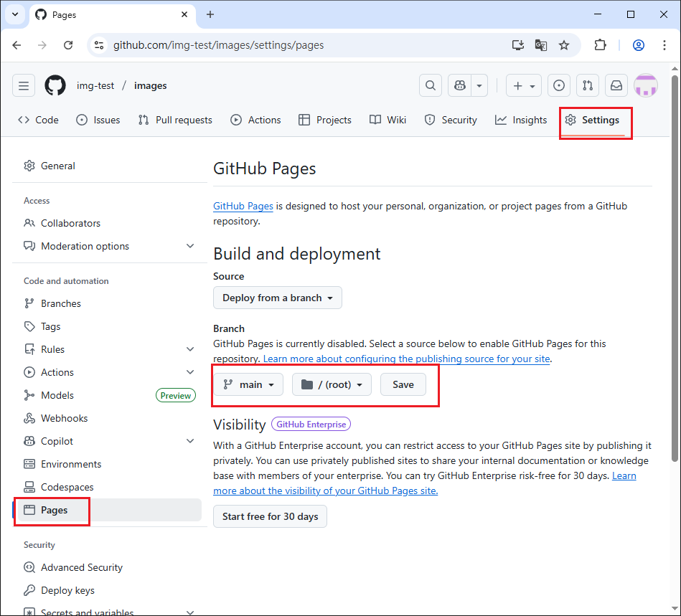
Task: Start the free 30 day GitHub Enterprise trial
Action: click(x=270, y=516)
